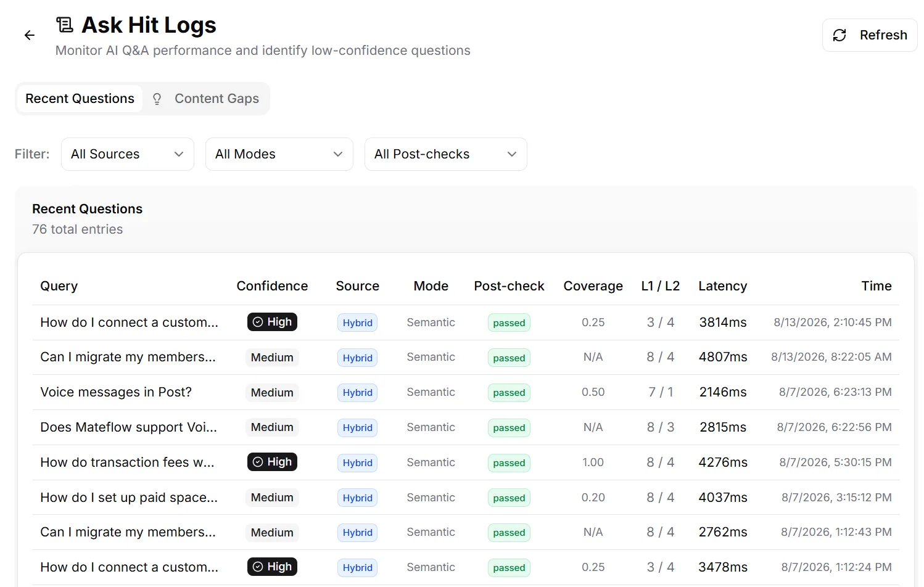
Task: Click the 4276ms latency value
Action: click(723, 462)
